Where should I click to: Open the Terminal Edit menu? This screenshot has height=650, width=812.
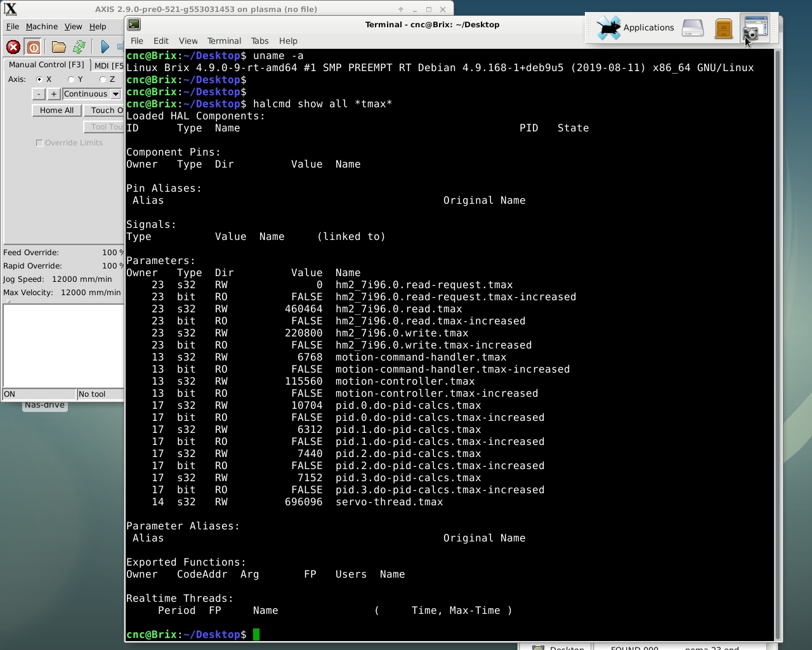161,41
